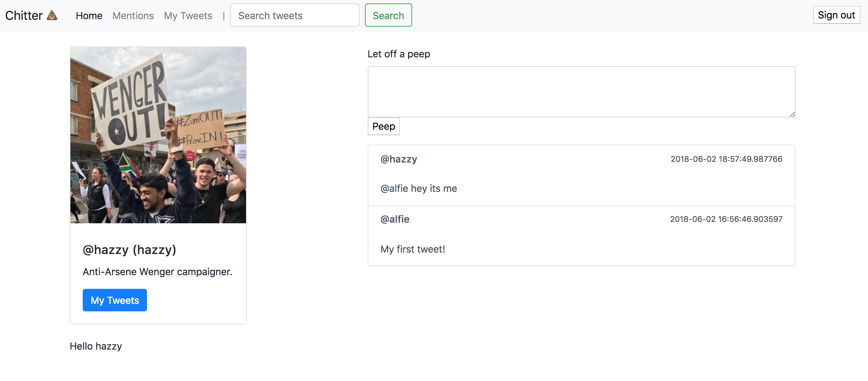Grab the text area resize handle
The height and width of the screenshot is (381, 868).
point(792,114)
